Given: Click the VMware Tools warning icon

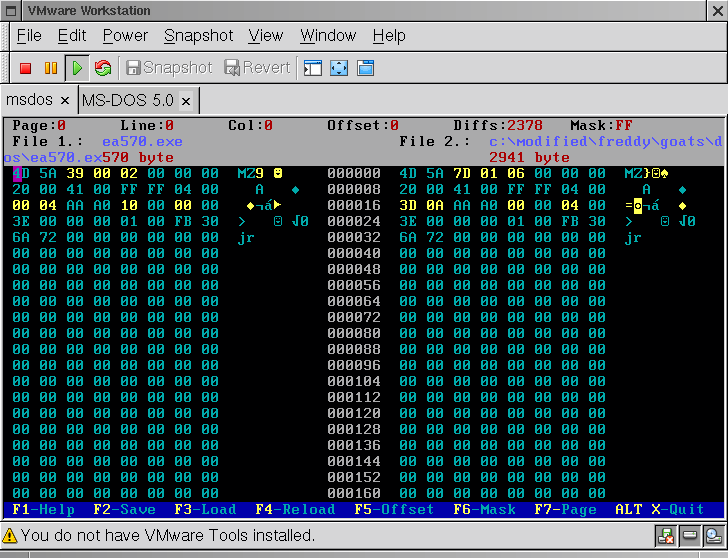Looking at the screenshot, I should 9,536.
